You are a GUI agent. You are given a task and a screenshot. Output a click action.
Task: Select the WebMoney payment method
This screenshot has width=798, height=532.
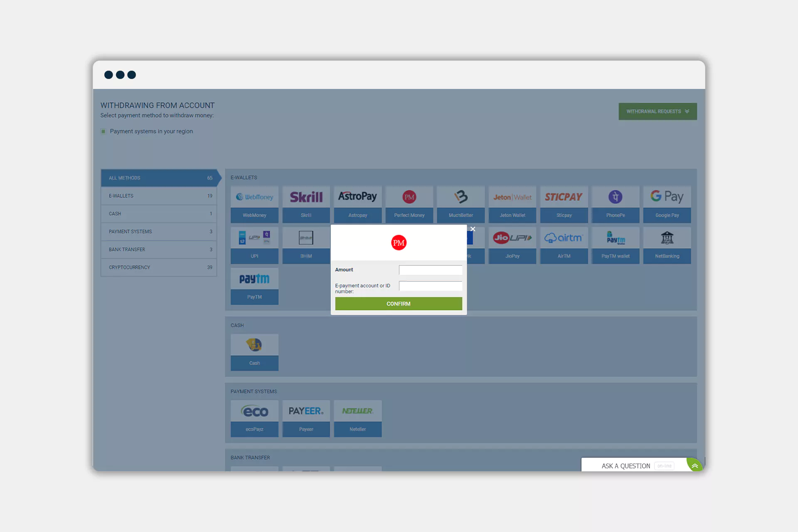[254, 204]
